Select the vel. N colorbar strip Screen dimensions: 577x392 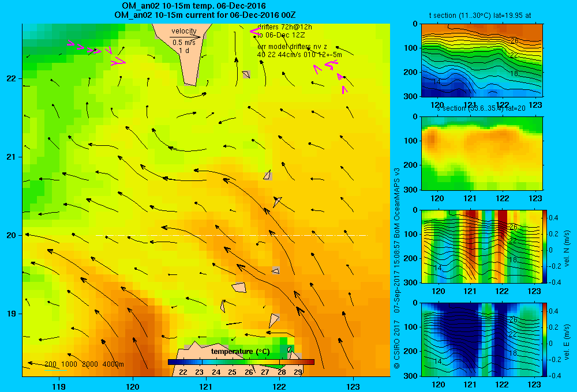click(545, 246)
